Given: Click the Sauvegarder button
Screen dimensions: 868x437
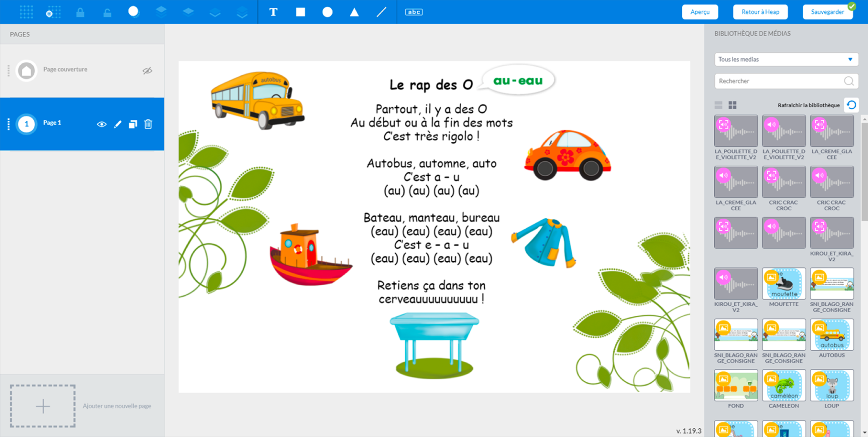Looking at the screenshot, I should tap(827, 12).
